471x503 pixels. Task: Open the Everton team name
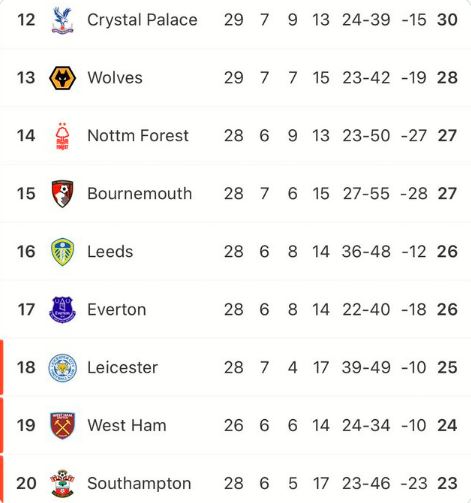[x=117, y=310]
